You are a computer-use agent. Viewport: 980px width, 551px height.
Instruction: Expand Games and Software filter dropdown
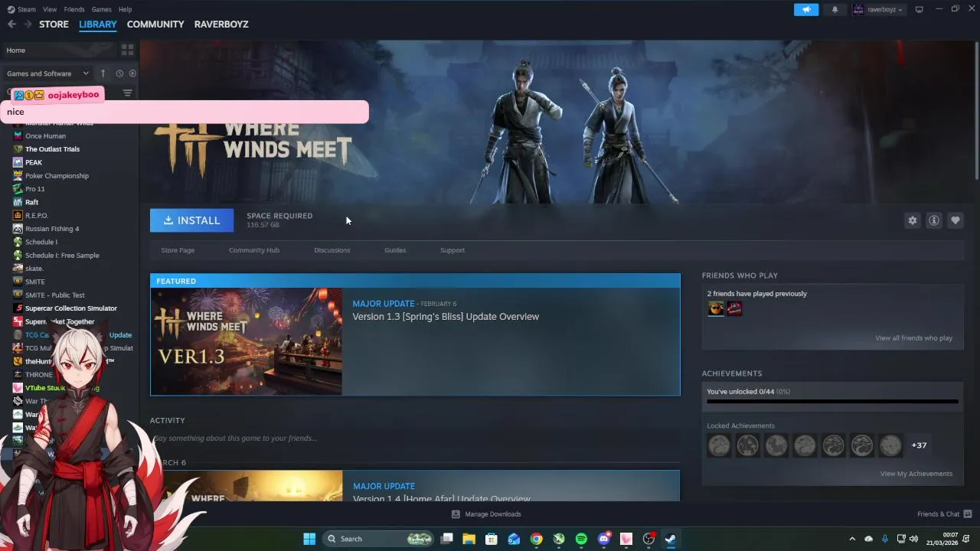coord(47,73)
